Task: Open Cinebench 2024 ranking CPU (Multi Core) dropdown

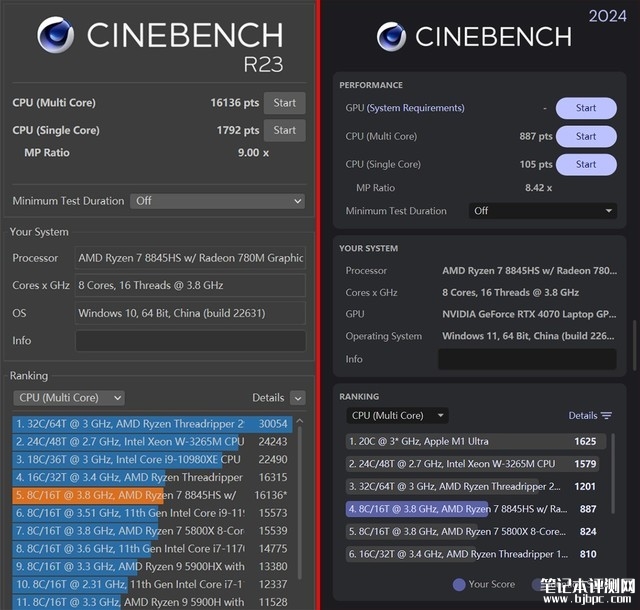Action: point(397,416)
